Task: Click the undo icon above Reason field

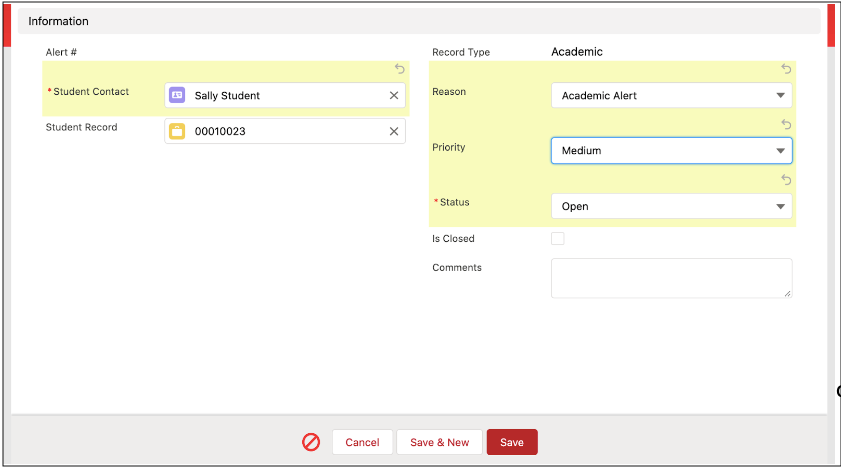Action: tap(786, 69)
